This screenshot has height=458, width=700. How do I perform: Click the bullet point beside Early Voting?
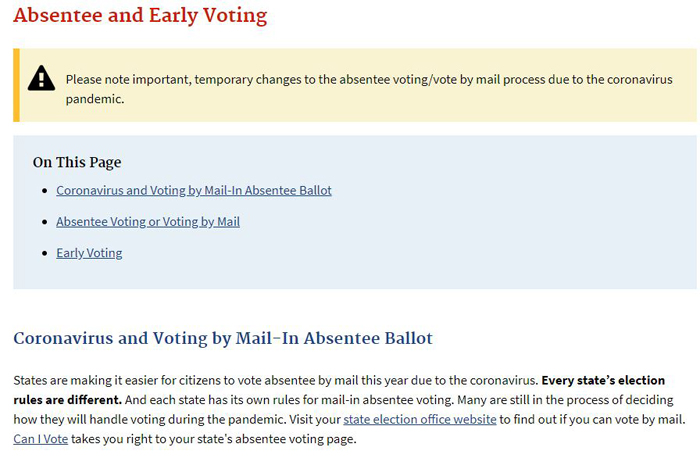click(45, 253)
